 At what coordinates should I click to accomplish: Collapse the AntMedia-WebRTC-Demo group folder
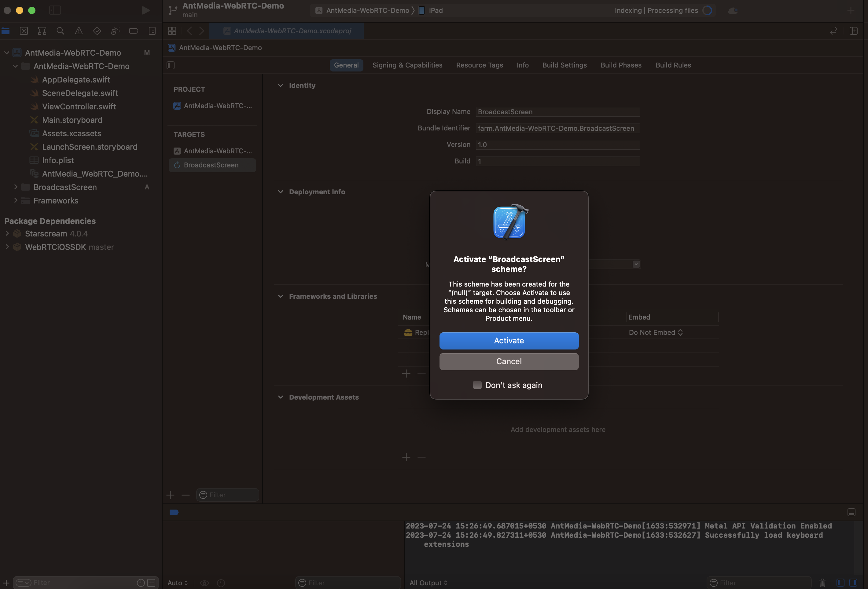pos(15,66)
